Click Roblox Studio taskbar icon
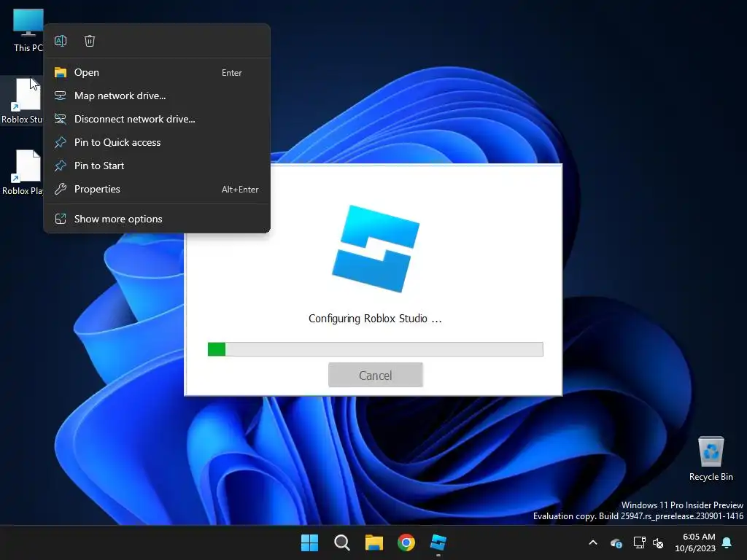747x560 pixels. [438, 542]
